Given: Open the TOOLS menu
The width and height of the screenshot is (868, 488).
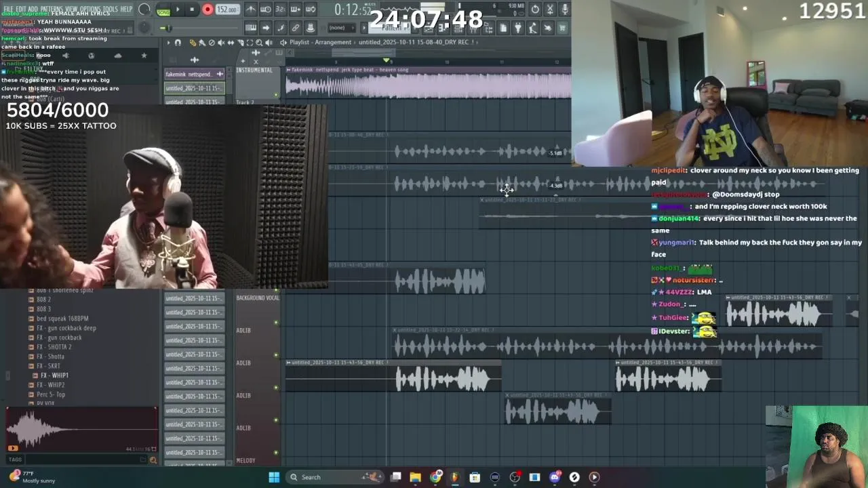Looking at the screenshot, I should click(x=110, y=9).
